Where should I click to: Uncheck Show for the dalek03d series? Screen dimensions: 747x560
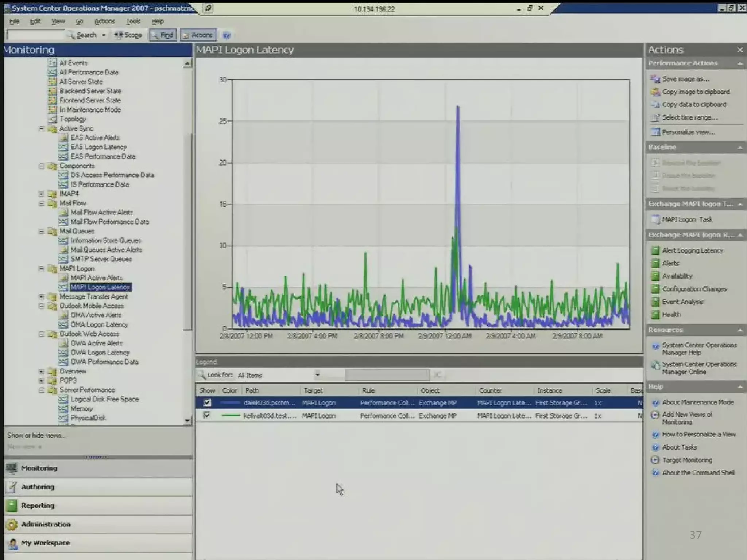[207, 403]
